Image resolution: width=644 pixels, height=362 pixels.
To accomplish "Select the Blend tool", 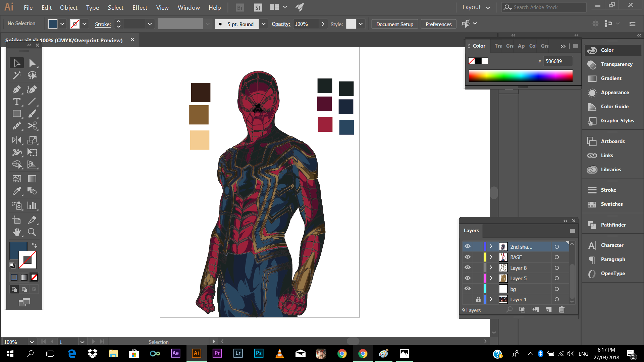I will [32, 191].
